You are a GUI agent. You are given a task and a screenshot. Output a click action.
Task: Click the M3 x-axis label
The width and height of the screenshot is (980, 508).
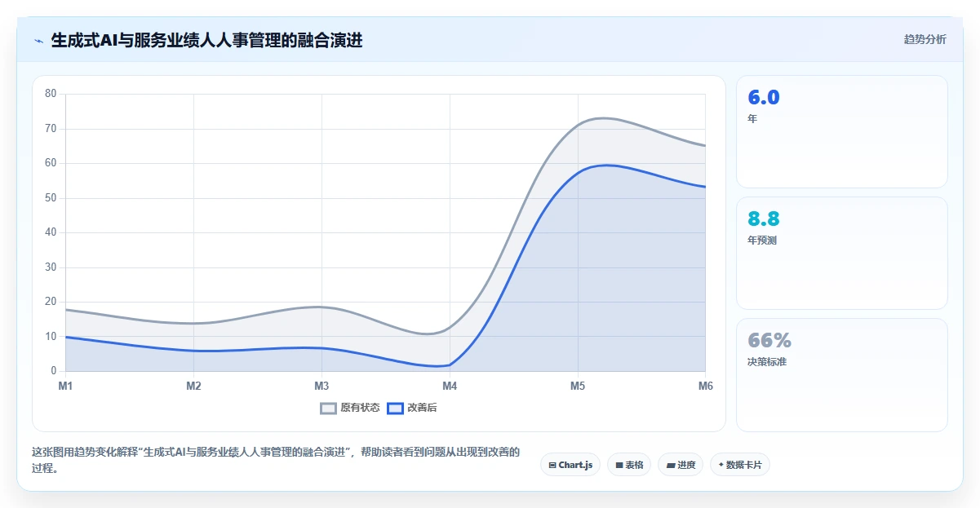click(x=321, y=387)
